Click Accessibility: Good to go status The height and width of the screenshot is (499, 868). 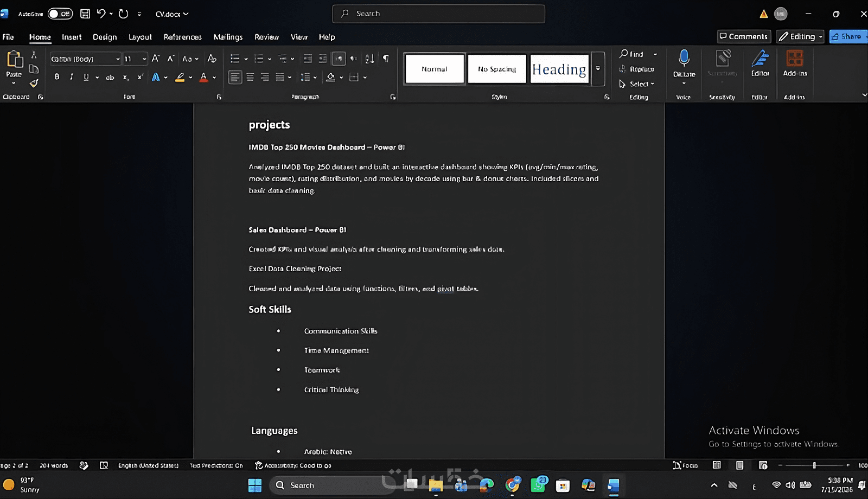coord(293,465)
